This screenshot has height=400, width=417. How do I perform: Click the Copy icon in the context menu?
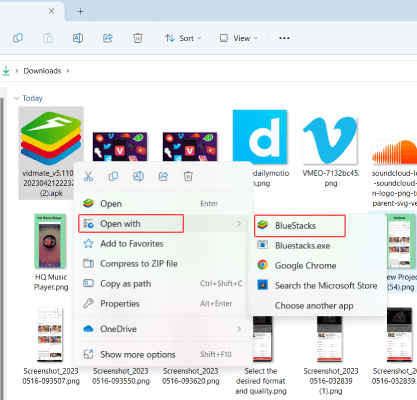113,176
